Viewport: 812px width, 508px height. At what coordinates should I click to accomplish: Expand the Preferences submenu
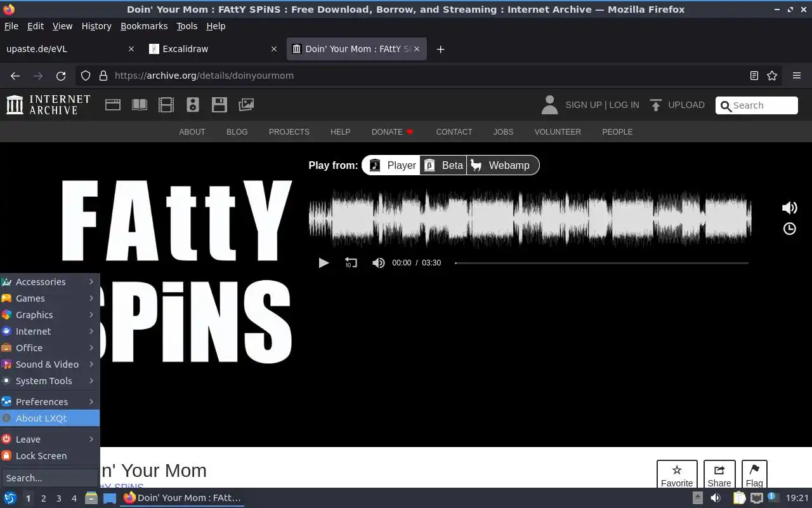point(49,402)
